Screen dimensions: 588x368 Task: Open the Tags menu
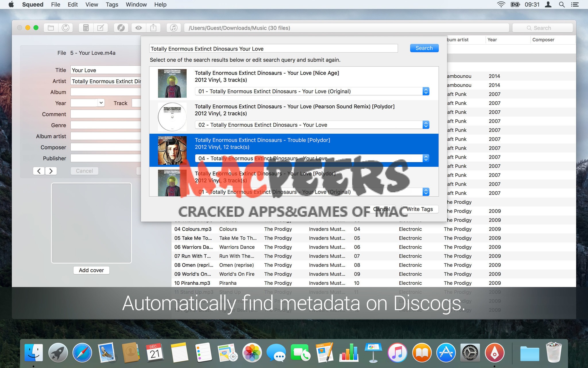click(x=112, y=5)
